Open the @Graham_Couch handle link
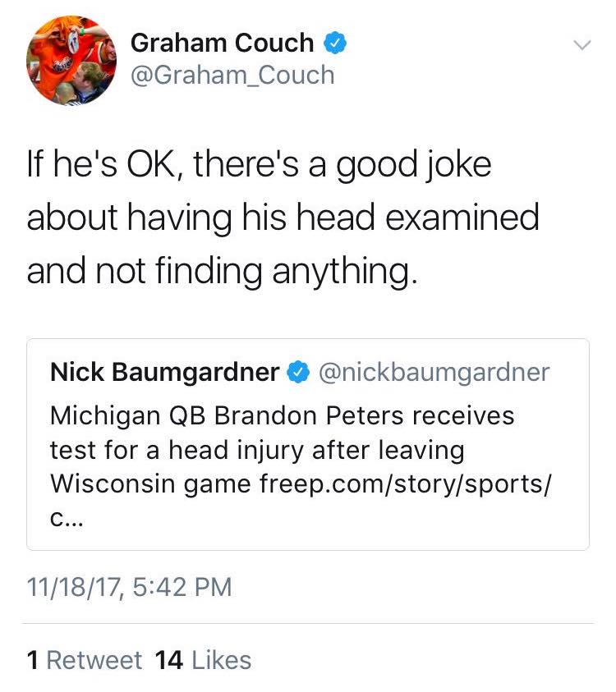616x692 pixels. (x=232, y=76)
